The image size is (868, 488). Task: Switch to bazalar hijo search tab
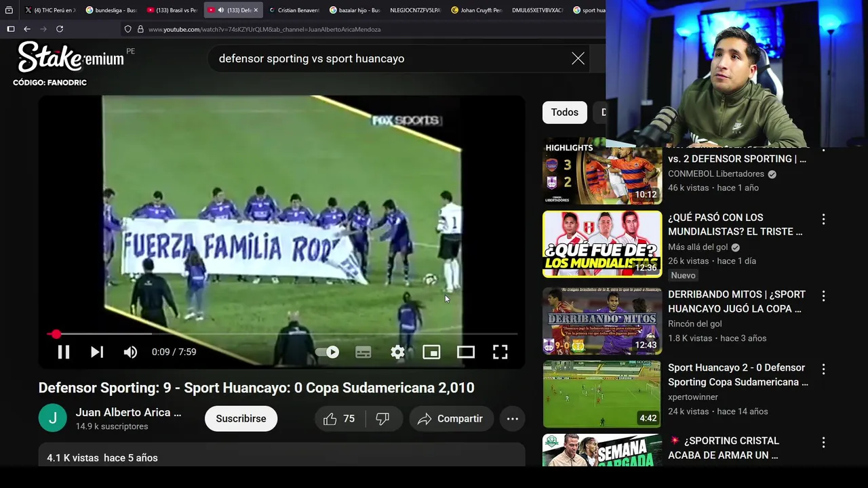pos(355,10)
